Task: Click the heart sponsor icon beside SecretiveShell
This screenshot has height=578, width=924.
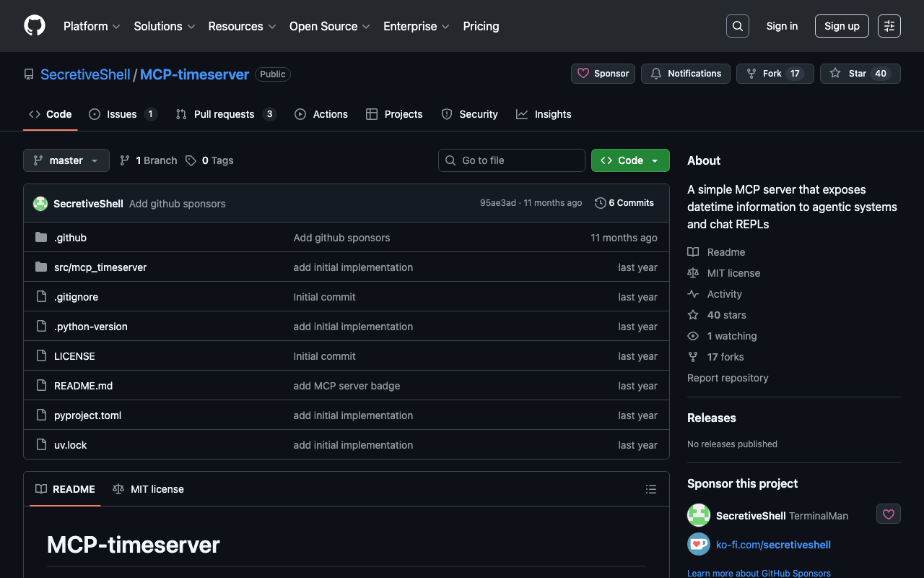Action: click(888, 514)
